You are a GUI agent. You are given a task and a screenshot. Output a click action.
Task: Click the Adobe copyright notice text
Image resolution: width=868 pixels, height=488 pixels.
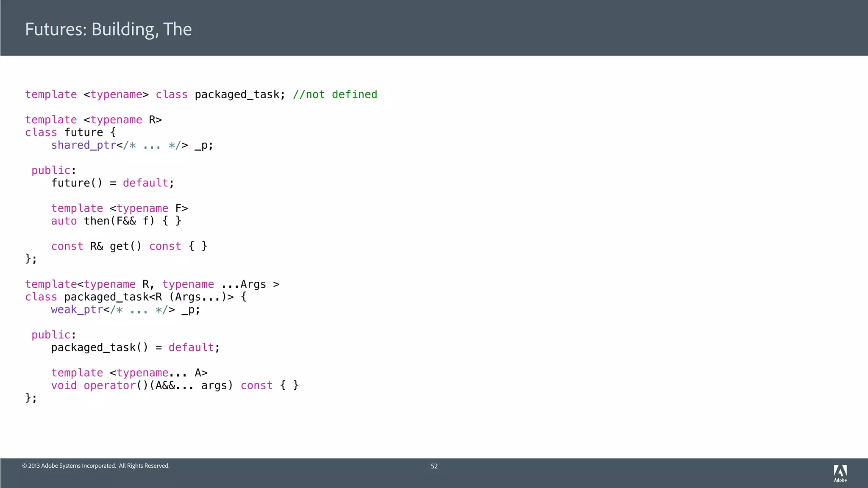(x=96, y=466)
